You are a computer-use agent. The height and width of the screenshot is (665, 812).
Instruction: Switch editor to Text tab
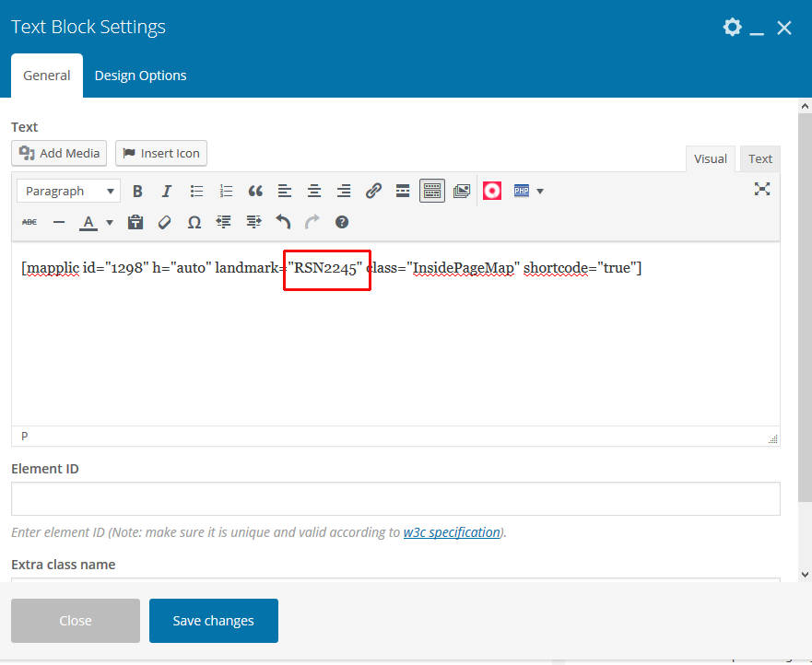point(759,158)
